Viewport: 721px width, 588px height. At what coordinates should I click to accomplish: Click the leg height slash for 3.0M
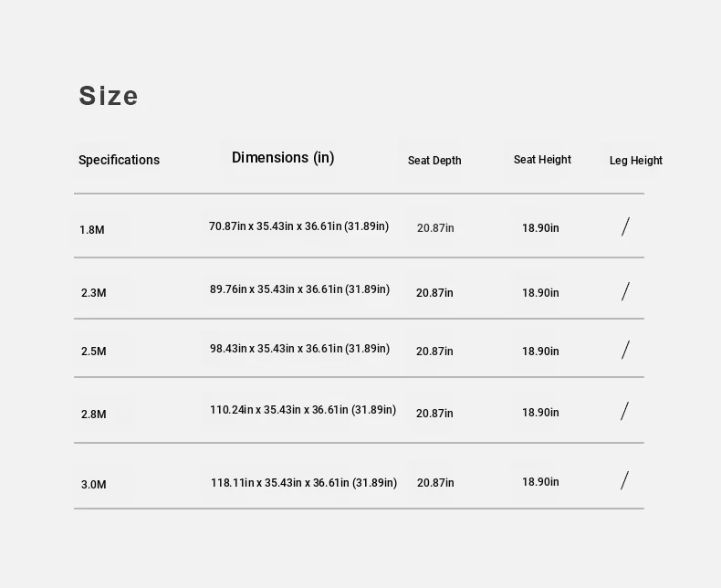(625, 481)
